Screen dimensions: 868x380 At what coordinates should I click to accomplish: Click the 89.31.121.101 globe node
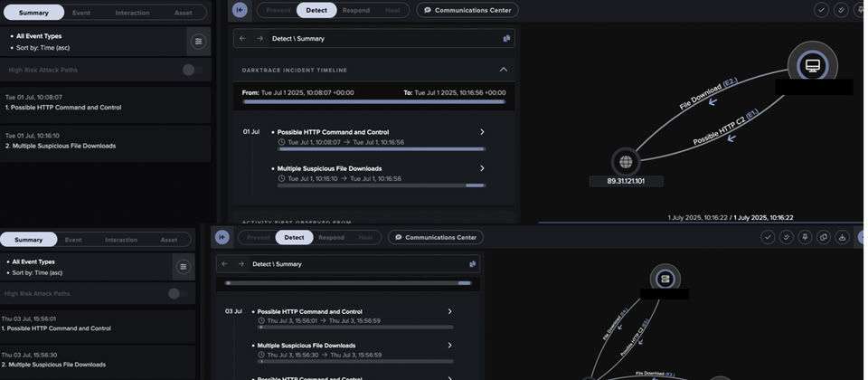[x=625, y=162]
